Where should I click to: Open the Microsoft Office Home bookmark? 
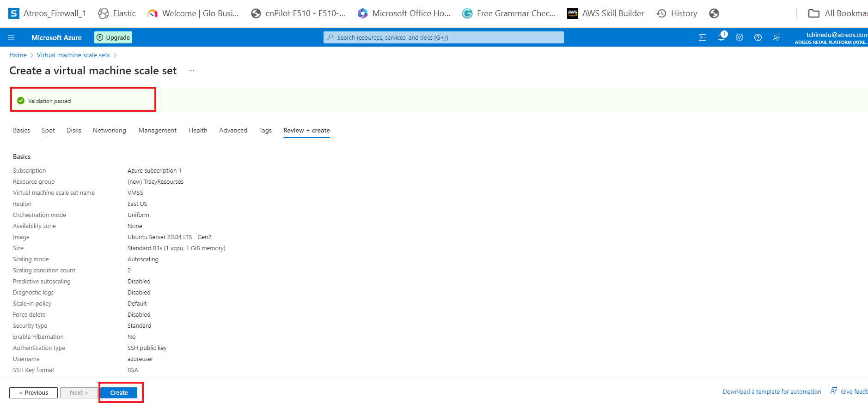404,13
